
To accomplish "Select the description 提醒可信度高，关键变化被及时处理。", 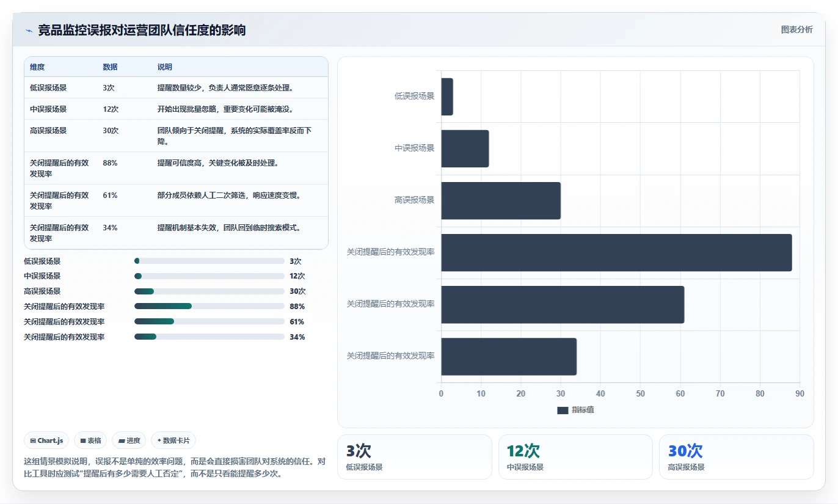I will click(x=218, y=163).
